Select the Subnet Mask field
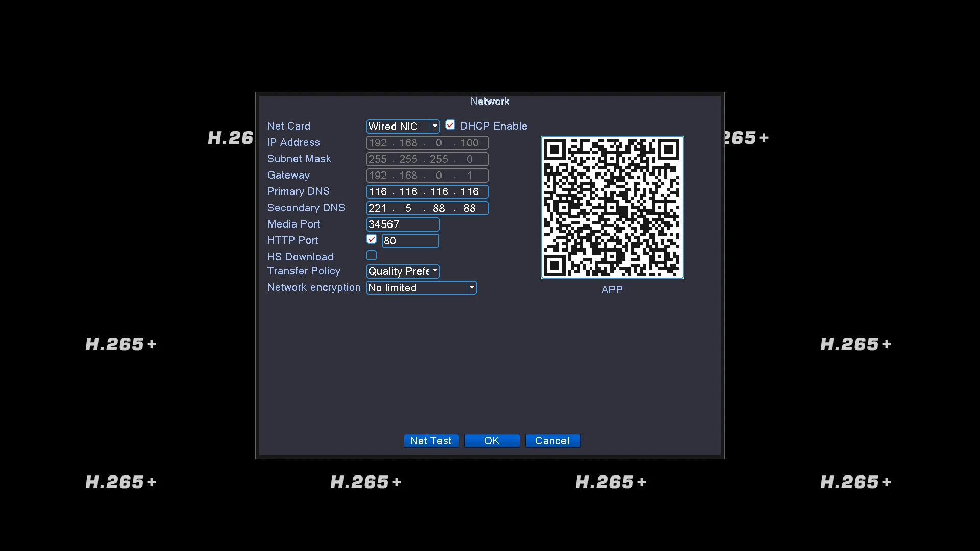 427,159
